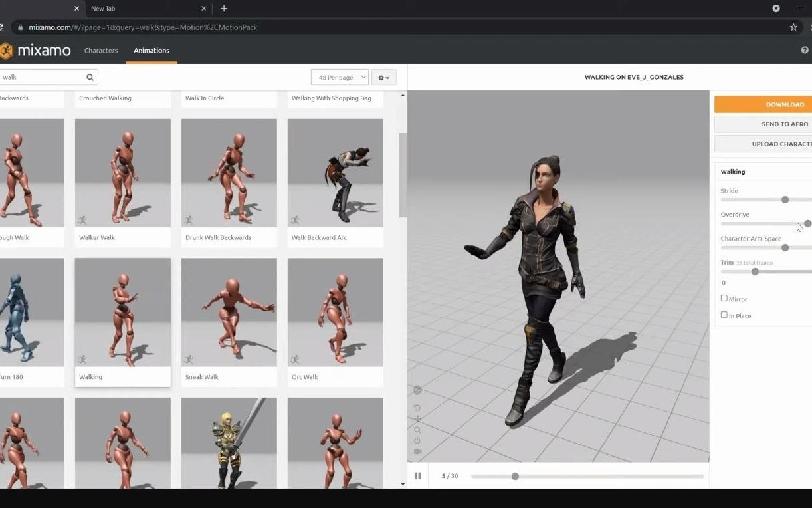Click the Send to Aero button
Screen dimensions: 812x508
coord(785,124)
